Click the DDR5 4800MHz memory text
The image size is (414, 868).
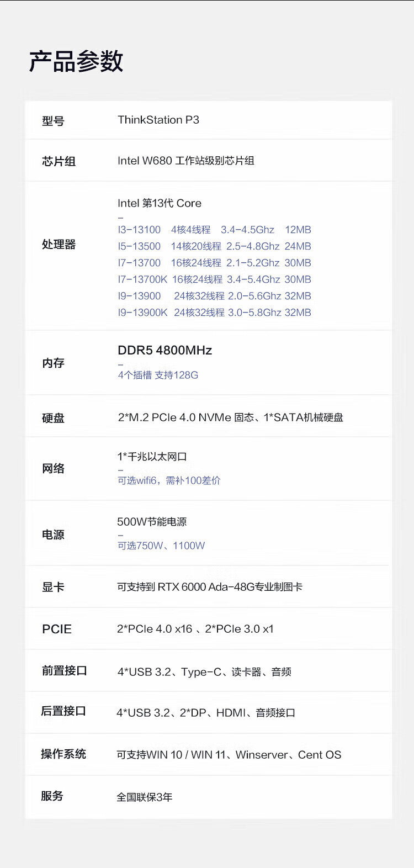(164, 351)
